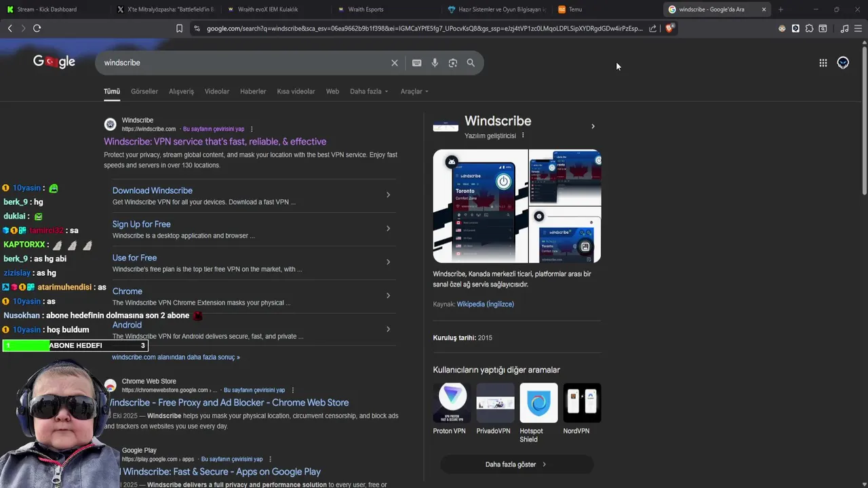
Task: Select the Görseller search filter
Action: point(144,91)
